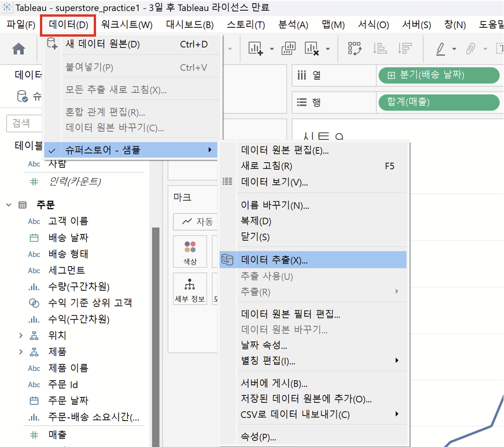Viewport: 504px width, 447px height.
Task: Click the data pane vertical scrollbar
Action: click(x=155, y=337)
